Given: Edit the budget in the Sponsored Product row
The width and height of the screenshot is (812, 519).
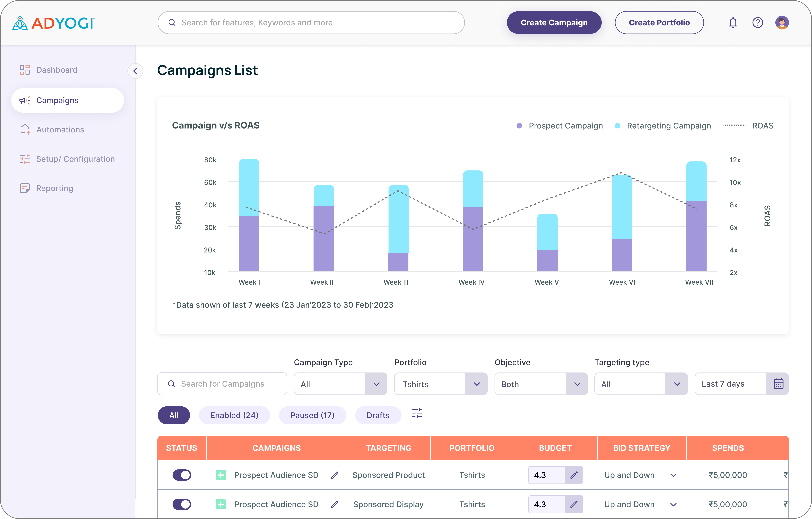Looking at the screenshot, I should (x=574, y=475).
